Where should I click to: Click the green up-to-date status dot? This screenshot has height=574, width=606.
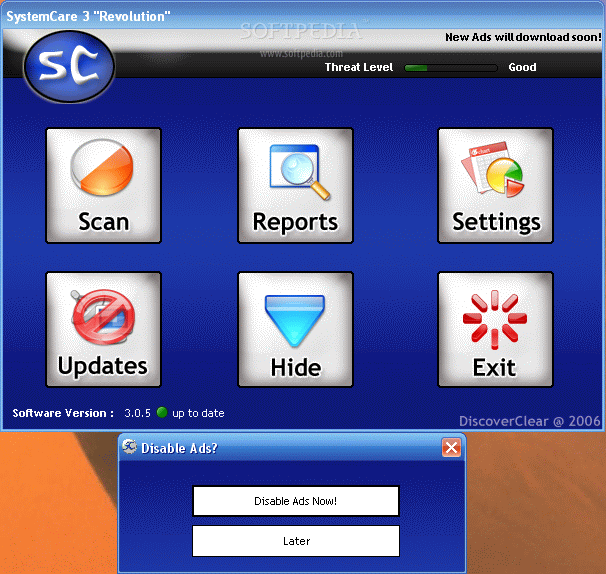[162, 412]
